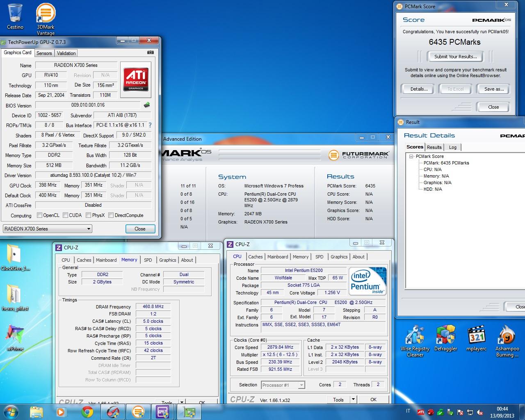Viewport: 525px width, 420px height.
Task: Click the GPU name field RADEON X700 Series
Action: (x=76, y=65)
